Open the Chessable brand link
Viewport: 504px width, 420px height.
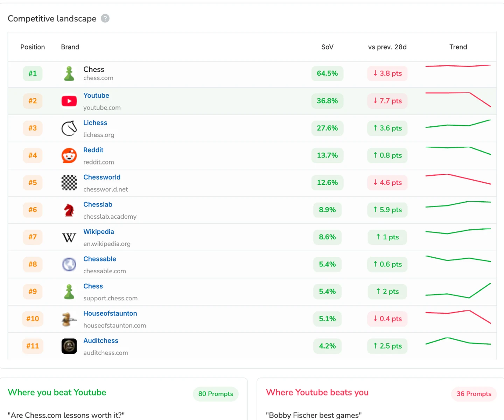pyautogui.click(x=100, y=259)
